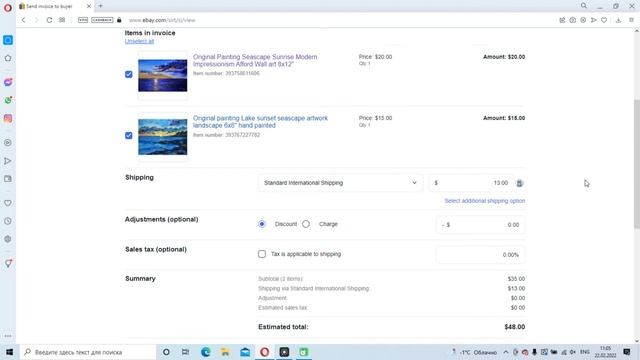
Task: Open the Seascape Sunrise Modern Impressionism listing
Action: (255, 60)
